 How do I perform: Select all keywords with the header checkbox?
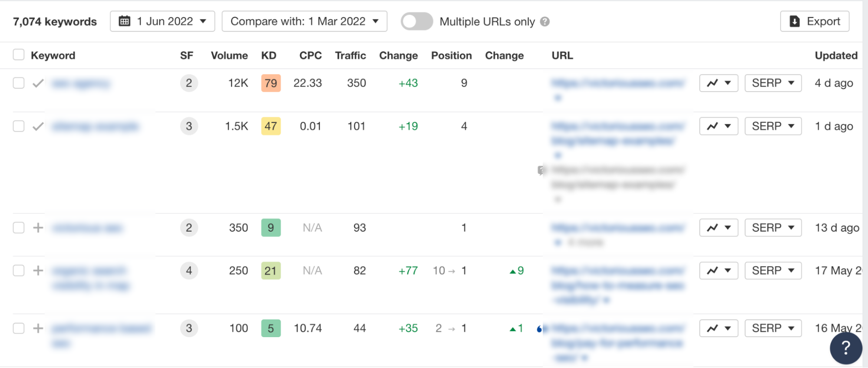[x=19, y=55]
